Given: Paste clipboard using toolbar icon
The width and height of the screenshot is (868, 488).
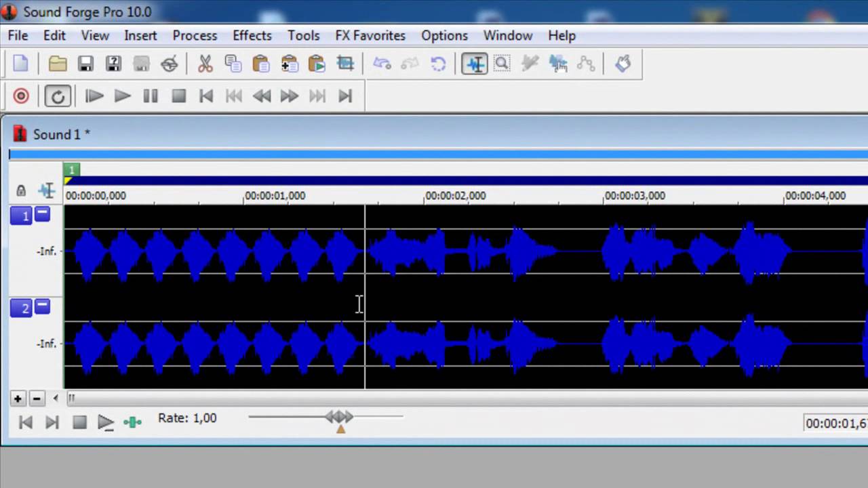Looking at the screenshot, I should tap(261, 64).
